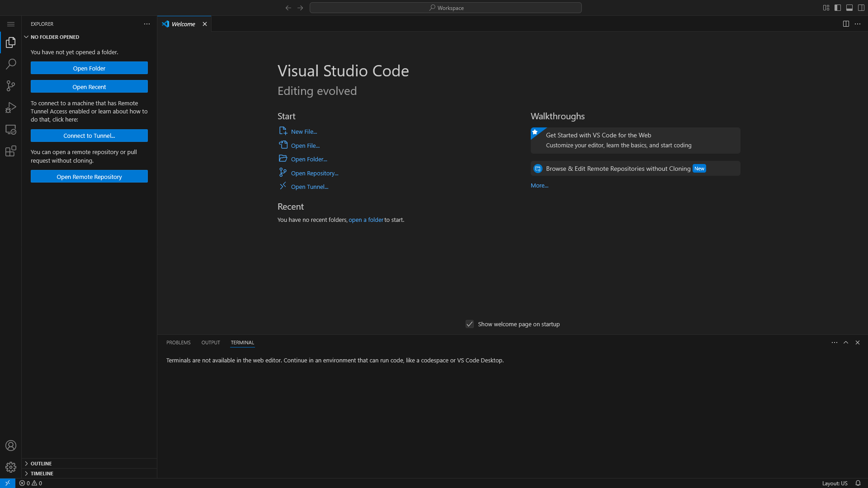Collapse the No Folder Opened section

[x=90, y=37]
